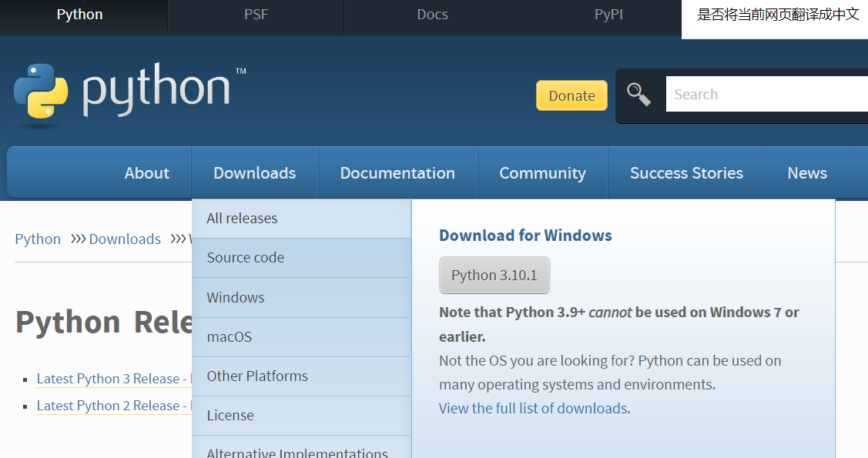The height and width of the screenshot is (458, 868).
Task: Select the macOS downloads entry
Action: [229, 337]
